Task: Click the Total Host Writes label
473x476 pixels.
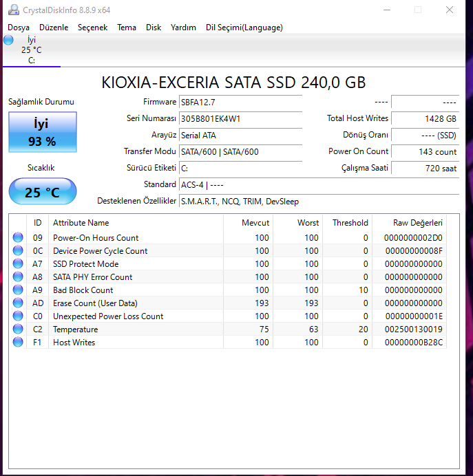Action: tap(357, 118)
